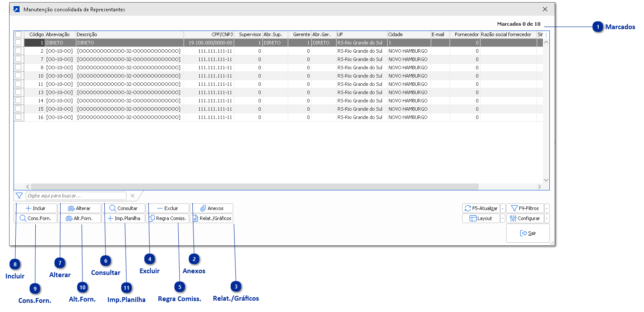Expand the F5-Atualizar dropdown arrow
This screenshot has height=312, width=644.
pos(503,208)
